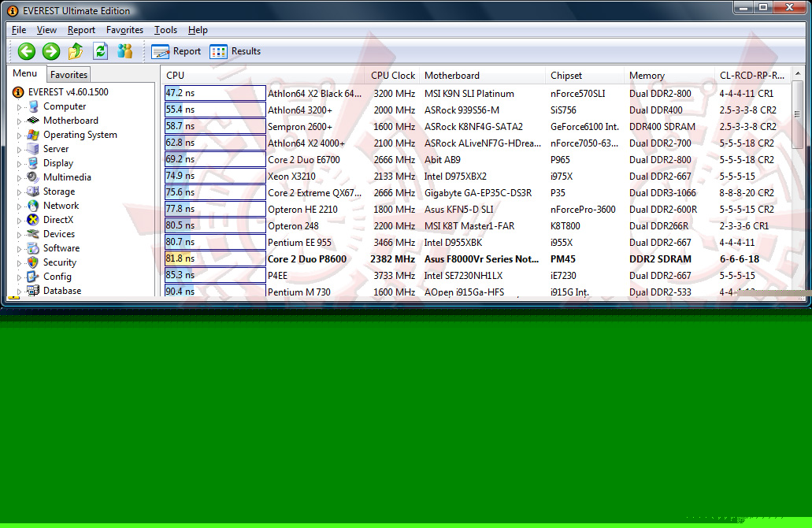The height and width of the screenshot is (528, 812).
Task: Open the Results button
Action: [235, 51]
